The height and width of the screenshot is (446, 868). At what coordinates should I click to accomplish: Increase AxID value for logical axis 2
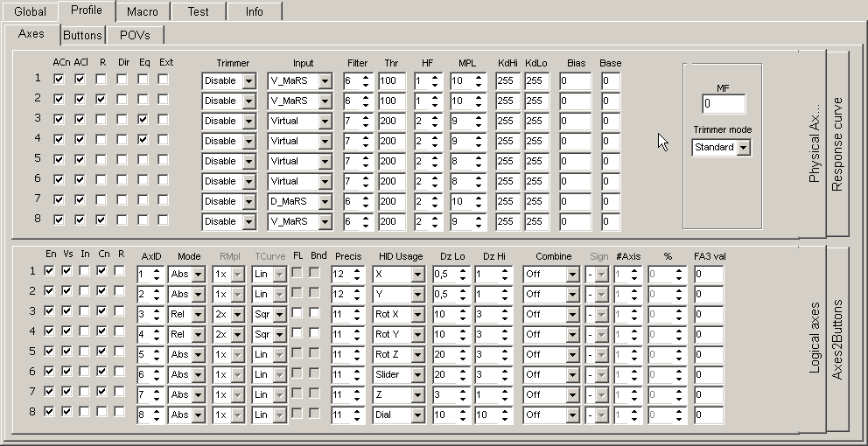pos(157,290)
